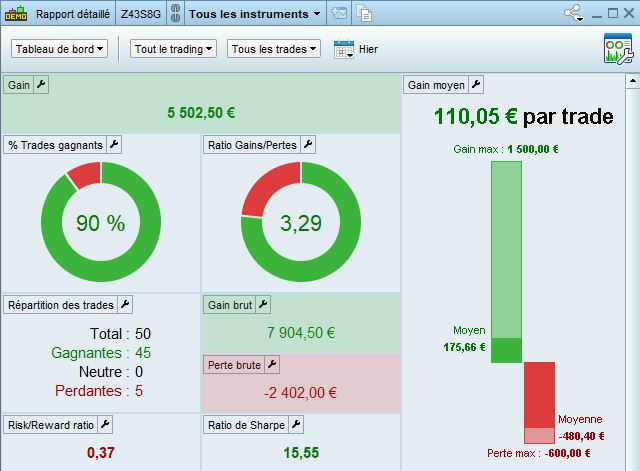Open the Tous les instruments selector
This screenshot has width=640, height=471.
point(255,14)
